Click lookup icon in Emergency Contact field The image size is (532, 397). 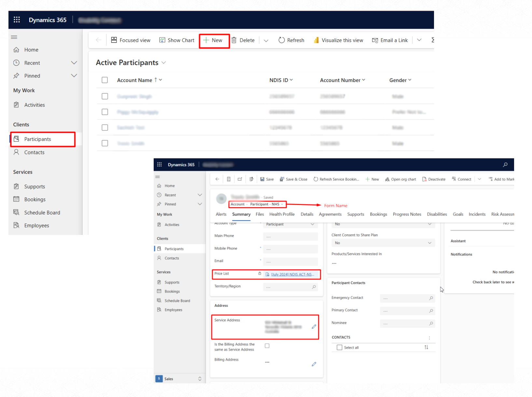(431, 298)
